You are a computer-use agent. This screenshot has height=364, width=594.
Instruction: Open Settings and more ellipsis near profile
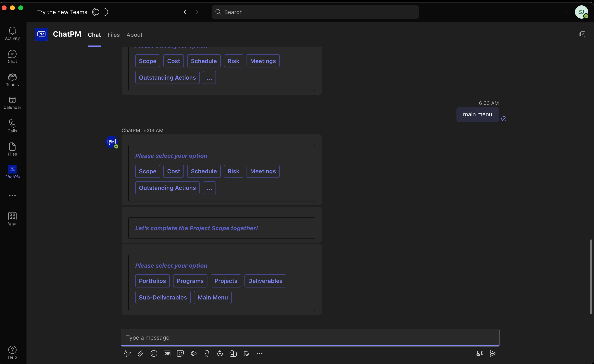[x=565, y=12]
